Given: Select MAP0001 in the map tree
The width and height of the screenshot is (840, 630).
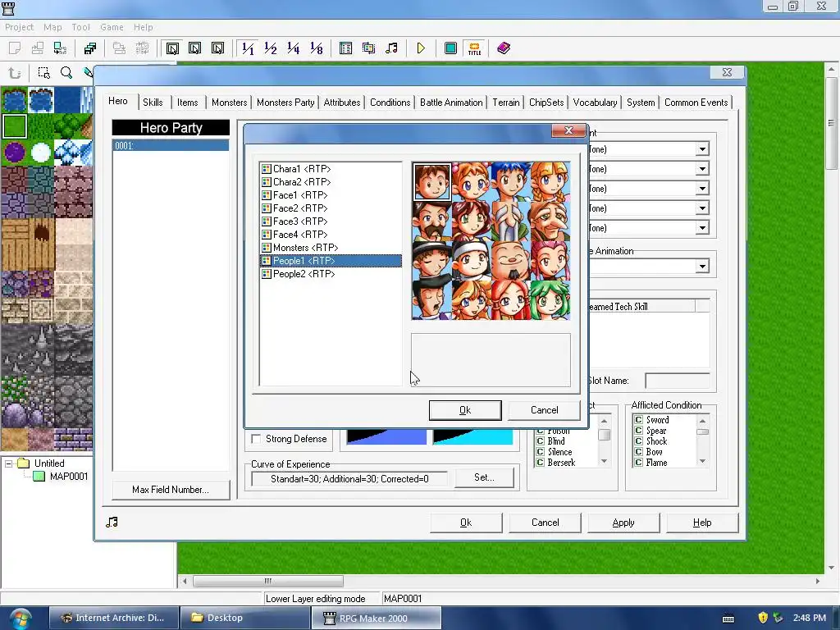Looking at the screenshot, I should [68, 477].
